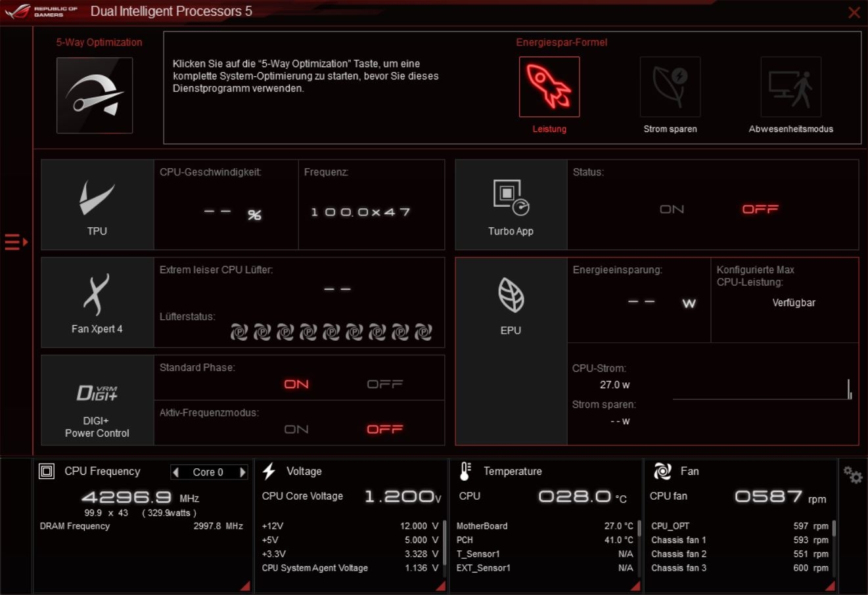This screenshot has height=595, width=868.
Task: Open DIGI+ Power Control settings
Action: click(x=97, y=400)
